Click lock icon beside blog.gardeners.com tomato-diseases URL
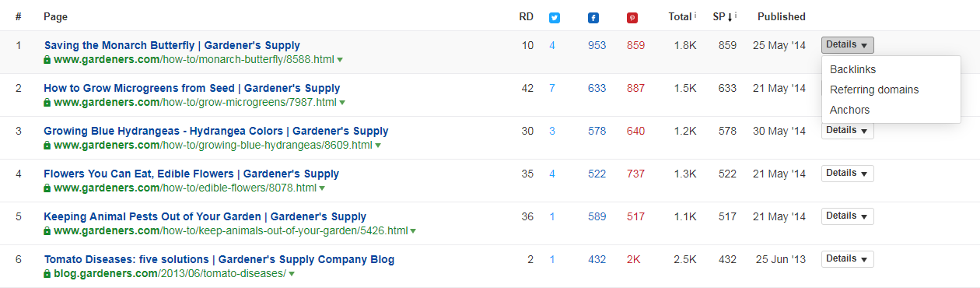Viewport: 980px width, 288px height. coord(47,274)
